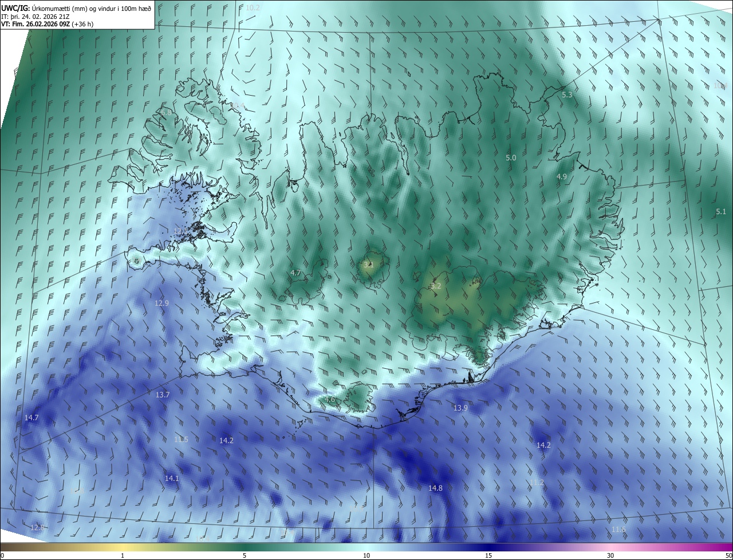733x560 pixels.
Task: Click the 6.8 value over the Westfjords
Action: [166, 113]
